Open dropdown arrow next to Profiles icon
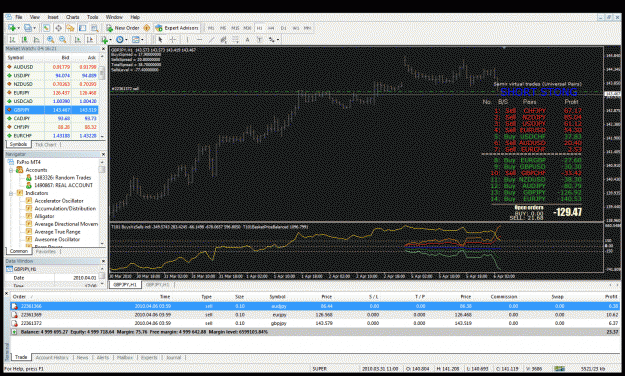The height and width of the screenshot is (376, 625). 34,28
